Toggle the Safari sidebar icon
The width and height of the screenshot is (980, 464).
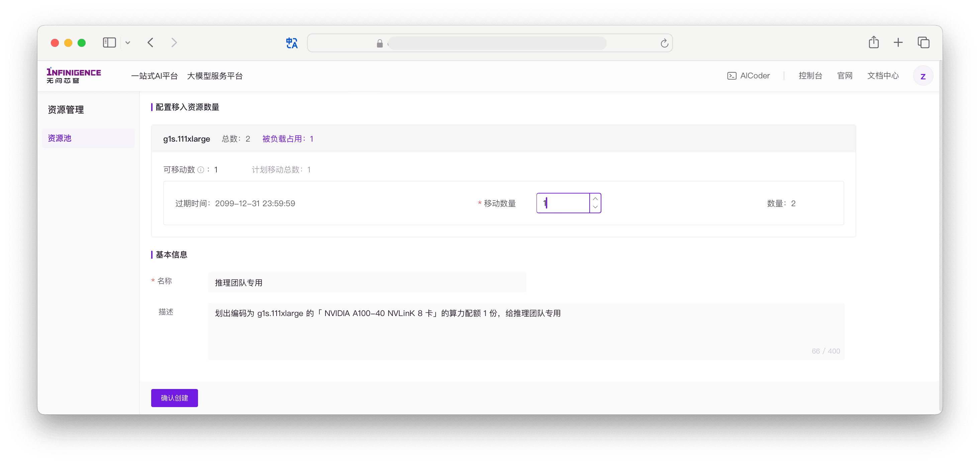[x=109, y=43]
